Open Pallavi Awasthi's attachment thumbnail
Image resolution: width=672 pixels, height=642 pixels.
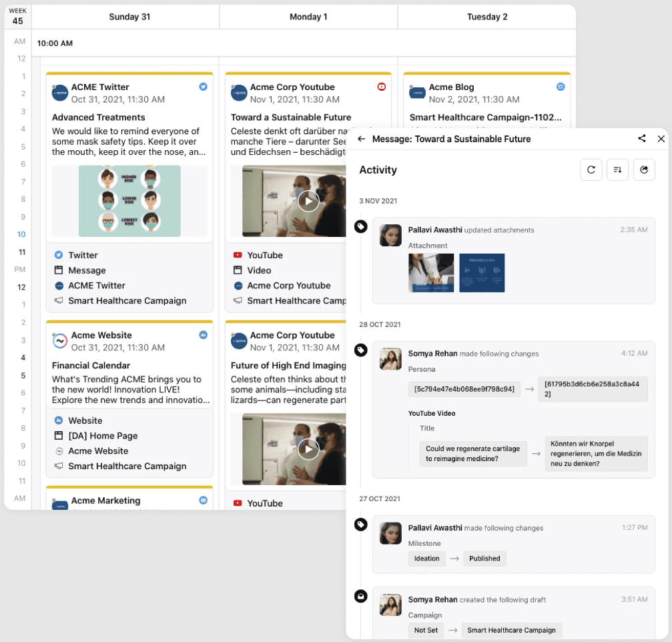(430, 272)
